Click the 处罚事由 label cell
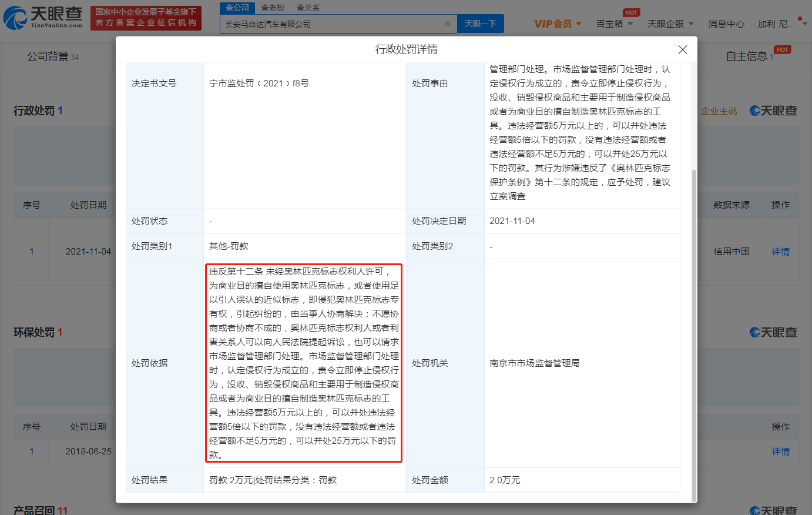 pyautogui.click(x=445, y=135)
